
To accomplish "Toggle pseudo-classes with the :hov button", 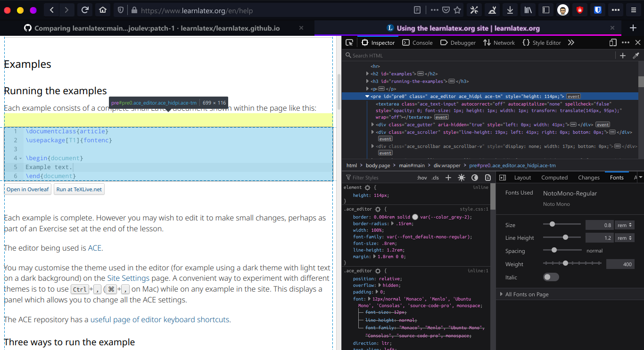I will click(x=422, y=177).
